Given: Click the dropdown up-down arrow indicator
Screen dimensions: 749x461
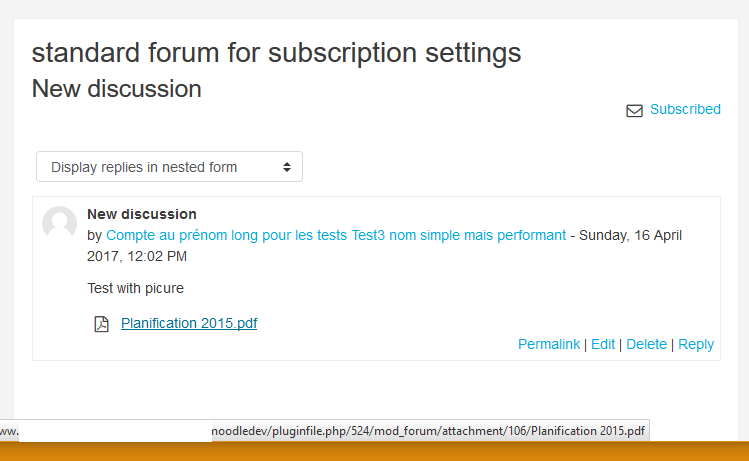Looking at the screenshot, I should [287, 167].
